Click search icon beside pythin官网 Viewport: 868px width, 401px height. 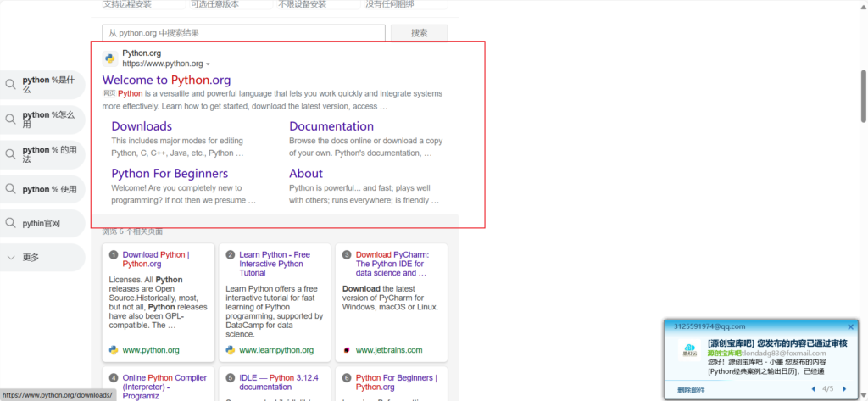10,223
